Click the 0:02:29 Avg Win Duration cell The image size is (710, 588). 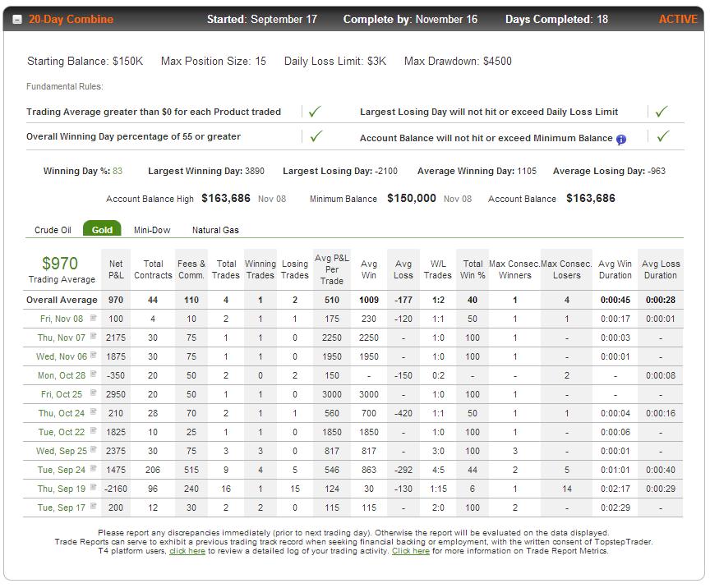click(615, 508)
